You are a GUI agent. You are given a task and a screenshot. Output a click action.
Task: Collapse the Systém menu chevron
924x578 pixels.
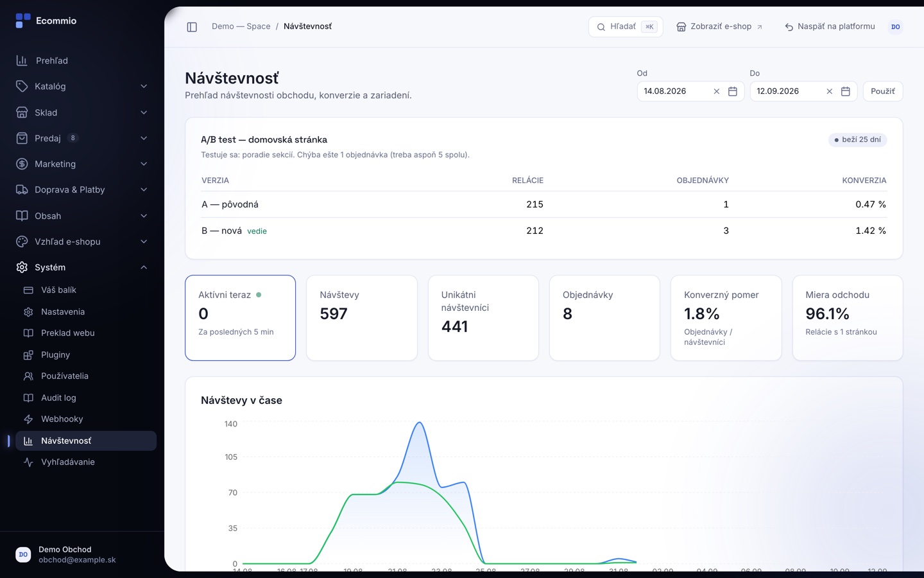coord(144,267)
